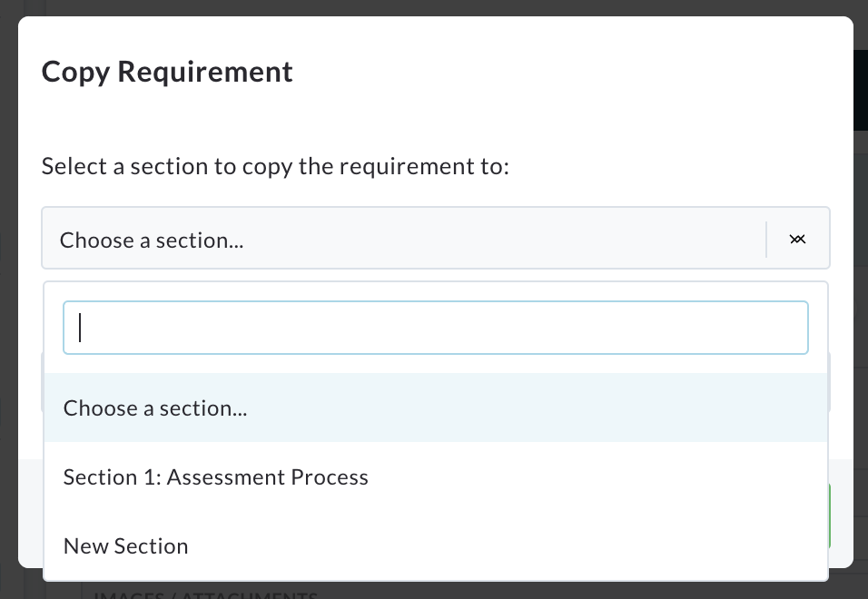
Task: Click the white padding around the search field
Action: point(436,364)
